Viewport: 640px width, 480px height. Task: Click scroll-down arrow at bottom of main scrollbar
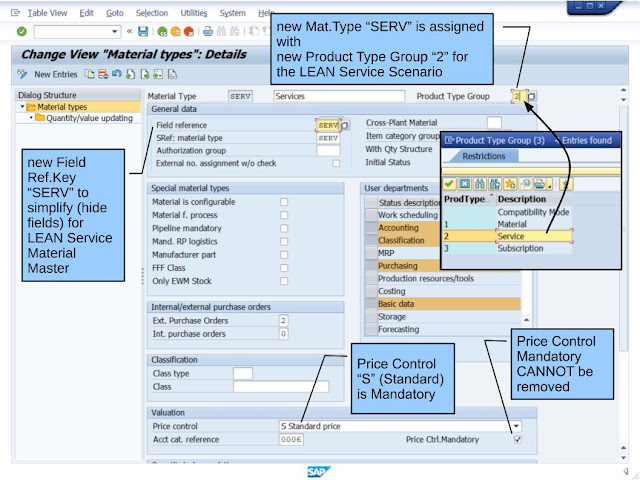pyautogui.click(x=623, y=458)
